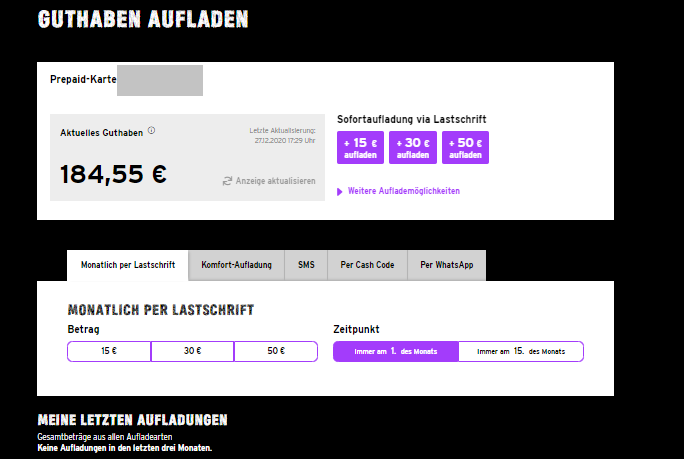Top up 30 € via Lastschrift
This screenshot has width=684, height=459.
[413, 147]
